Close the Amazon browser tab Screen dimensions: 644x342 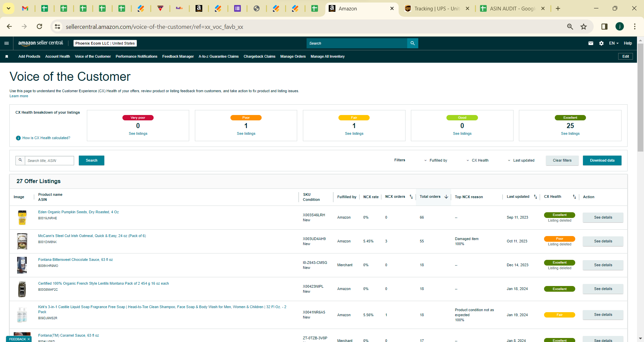(392, 9)
